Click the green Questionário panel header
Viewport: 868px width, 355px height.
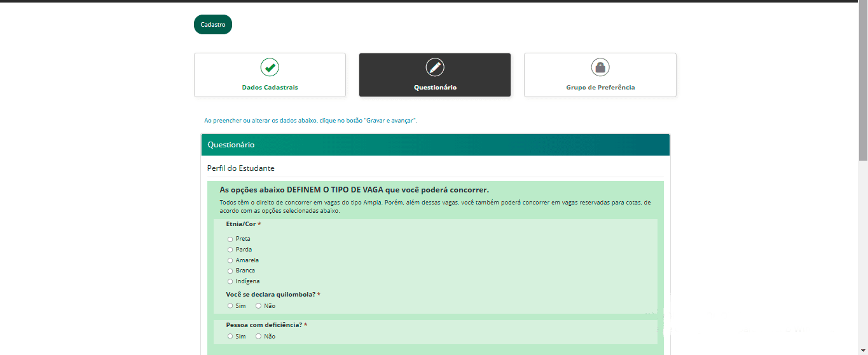tap(435, 145)
